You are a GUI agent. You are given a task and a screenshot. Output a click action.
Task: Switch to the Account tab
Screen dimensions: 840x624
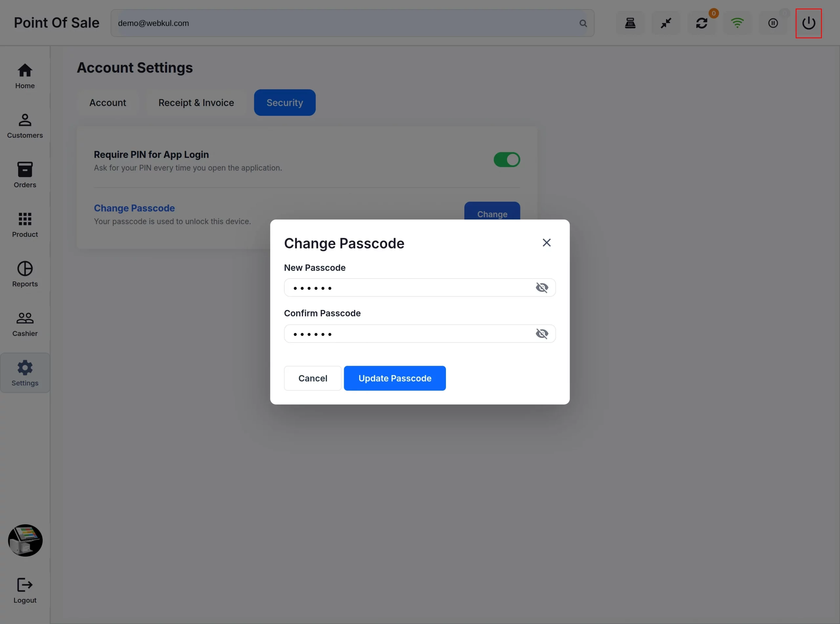[108, 103]
